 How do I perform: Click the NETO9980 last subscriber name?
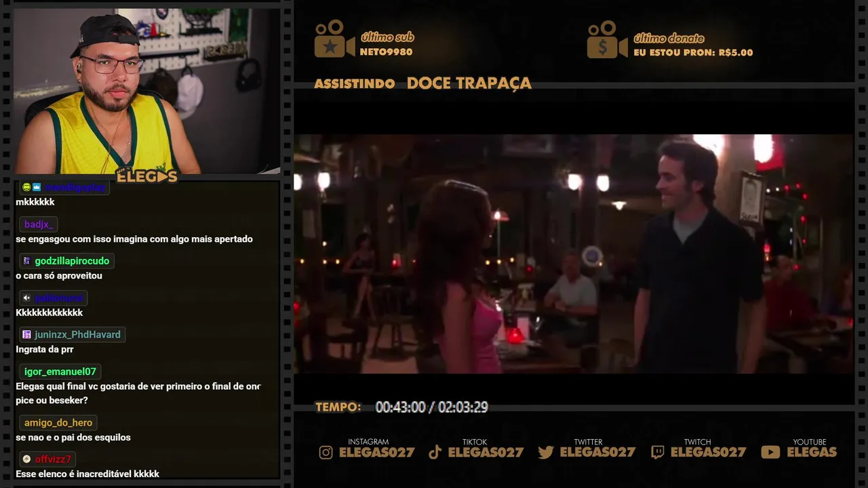pos(386,52)
